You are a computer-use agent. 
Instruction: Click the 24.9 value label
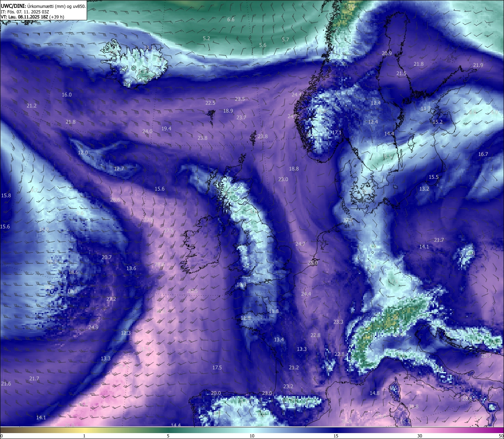93,328
